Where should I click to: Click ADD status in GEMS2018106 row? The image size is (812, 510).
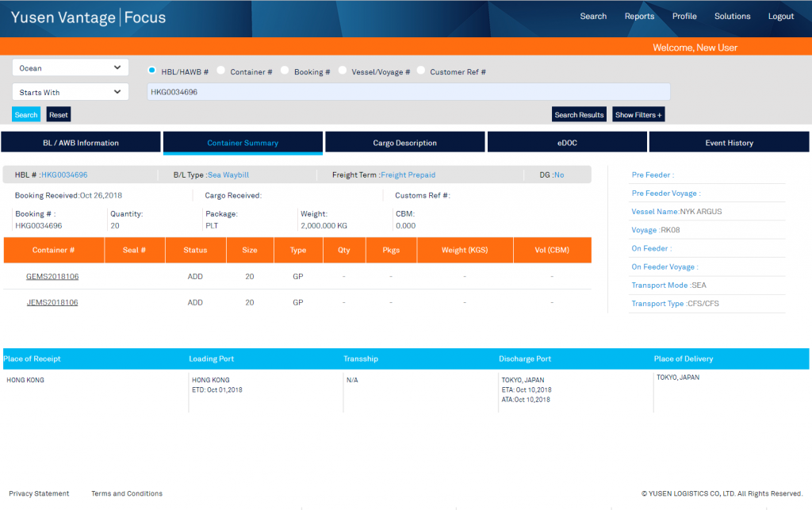pyautogui.click(x=195, y=277)
